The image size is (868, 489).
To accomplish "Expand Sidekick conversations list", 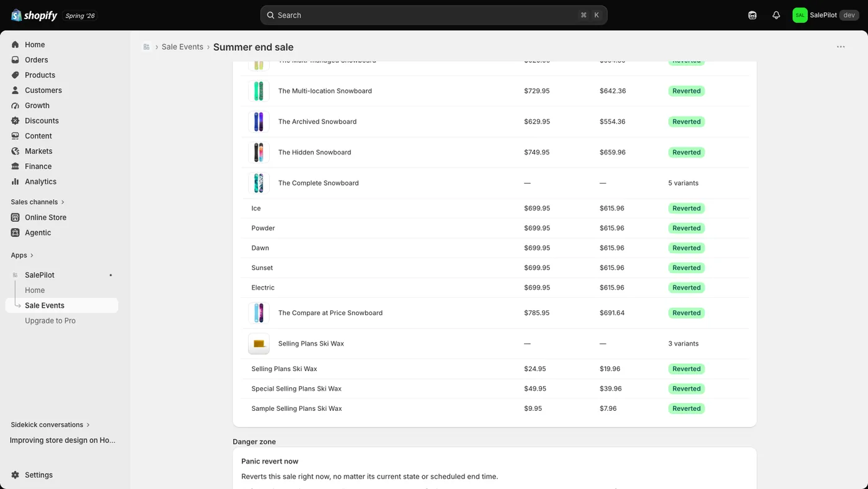I will pyautogui.click(x=50, y=425).
